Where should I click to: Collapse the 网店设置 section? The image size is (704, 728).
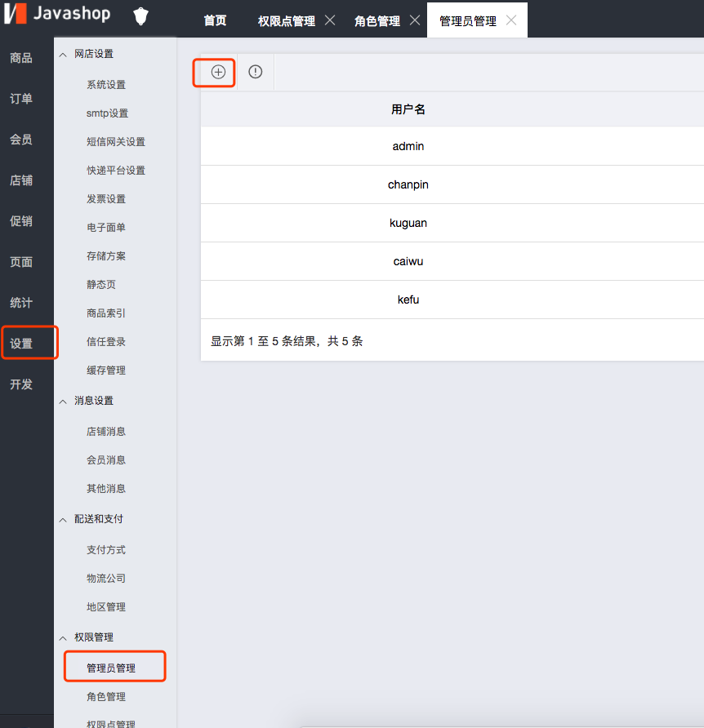click(x=63, y=55)
